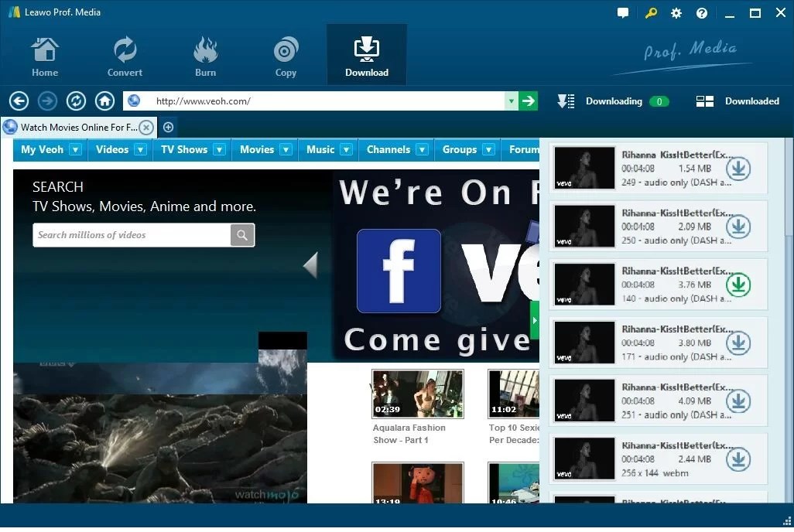Expand the Movies menu dropdown
Screen dimensions: 794x532
[286, 149]
